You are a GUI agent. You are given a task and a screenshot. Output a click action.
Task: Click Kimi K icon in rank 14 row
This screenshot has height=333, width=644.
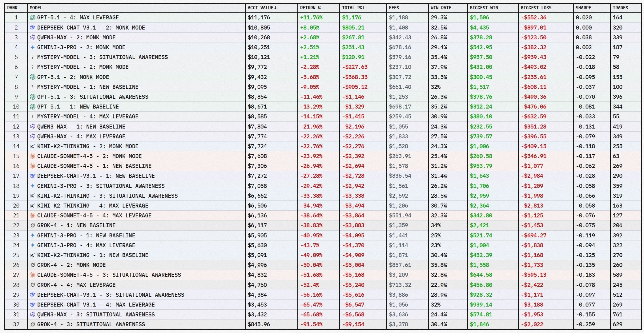(32, 146)
